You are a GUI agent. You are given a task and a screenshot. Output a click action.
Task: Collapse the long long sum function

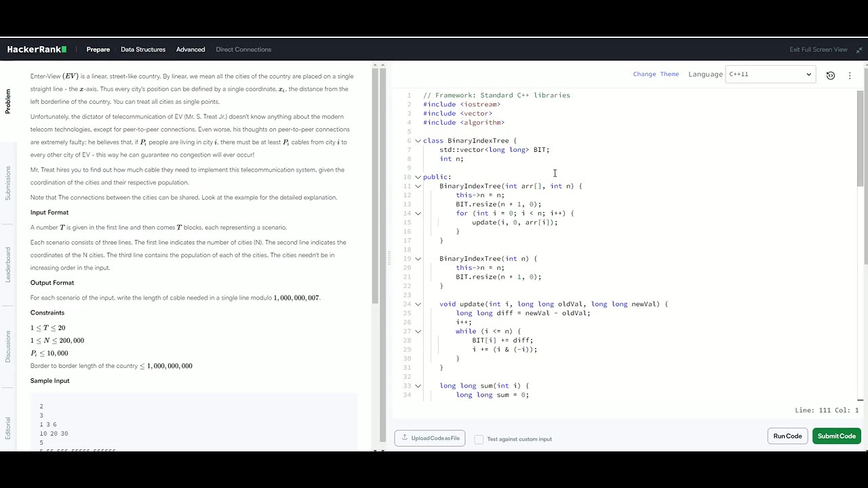click(x=418, y=386)
